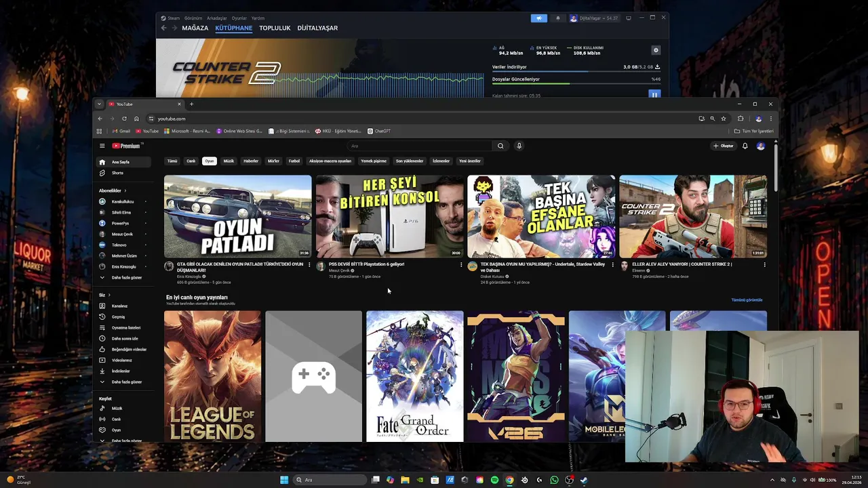Select the Canlı filter chip

click(x=191, y=161)
